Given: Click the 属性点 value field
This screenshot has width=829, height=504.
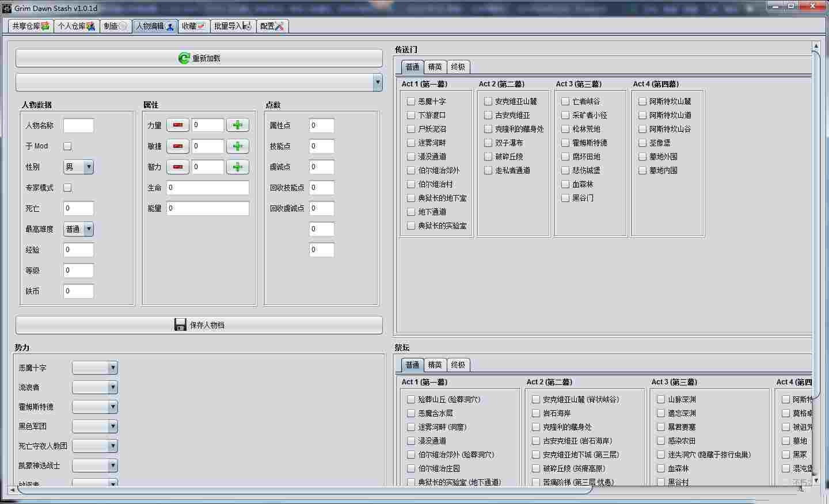Looking at the screenshot, I should 322,125.
